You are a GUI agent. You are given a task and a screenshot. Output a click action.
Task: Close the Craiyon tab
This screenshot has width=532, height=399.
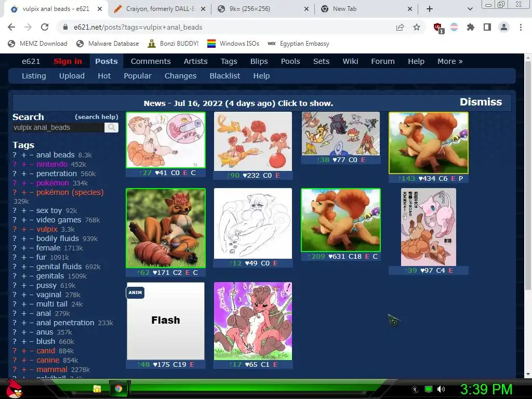click(x=203, y=9)
